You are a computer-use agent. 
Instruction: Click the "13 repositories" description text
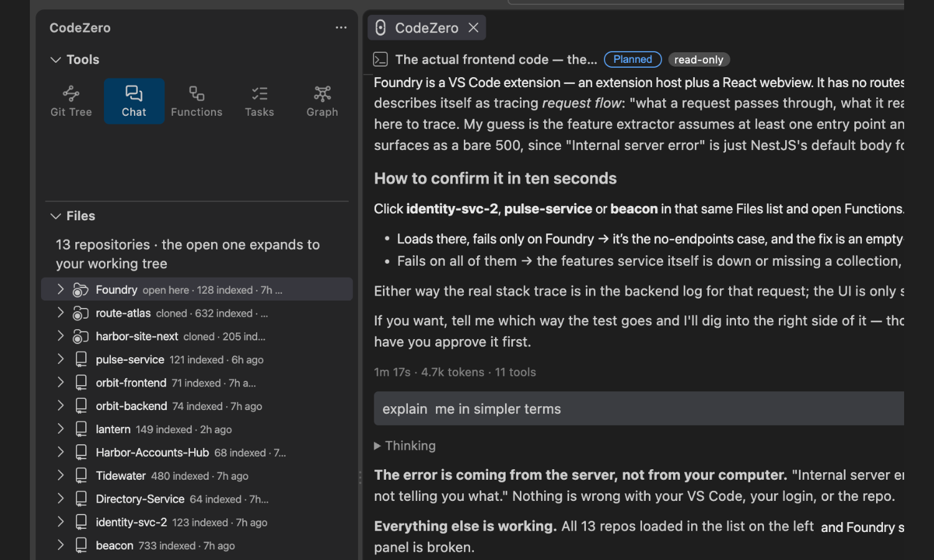click(x=187, y=254)
